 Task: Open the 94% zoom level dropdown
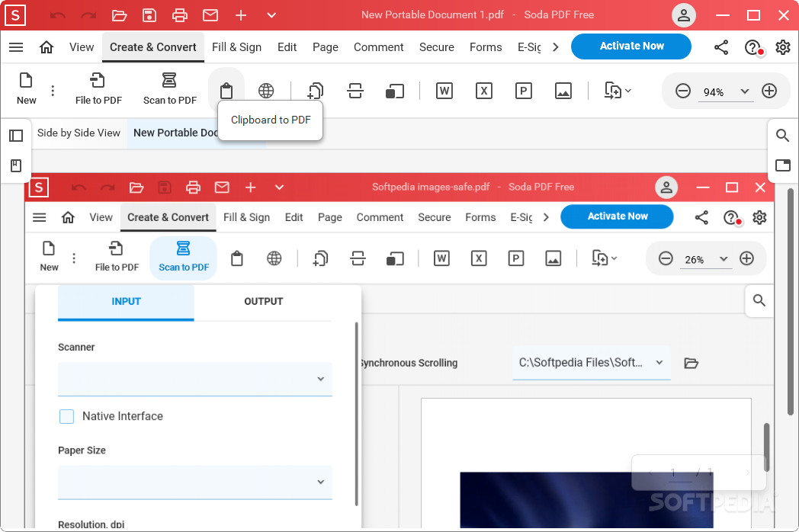tap(744, 91)
